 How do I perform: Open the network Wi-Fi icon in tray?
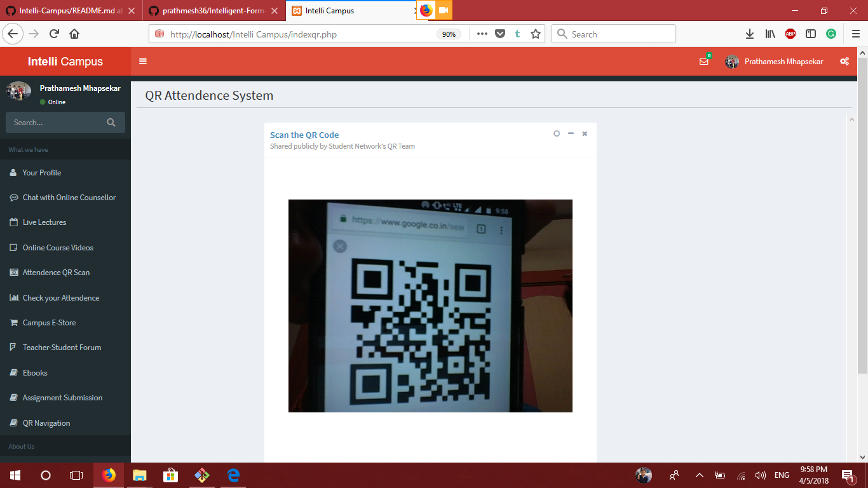tap(741, 475)
